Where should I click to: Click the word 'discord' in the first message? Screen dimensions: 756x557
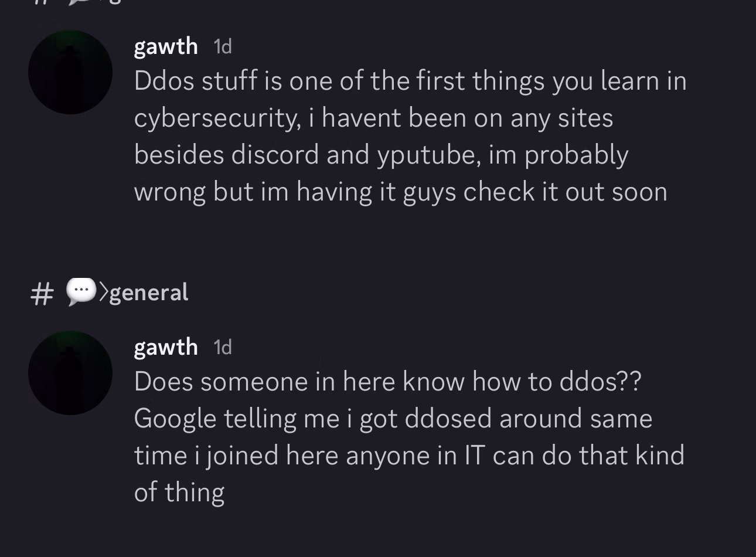point(275,155)
